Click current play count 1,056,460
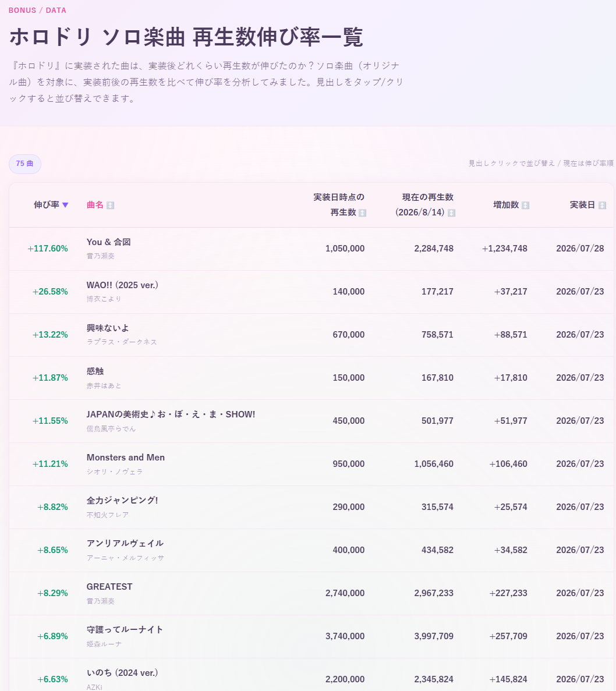 [x=434, y=464]
